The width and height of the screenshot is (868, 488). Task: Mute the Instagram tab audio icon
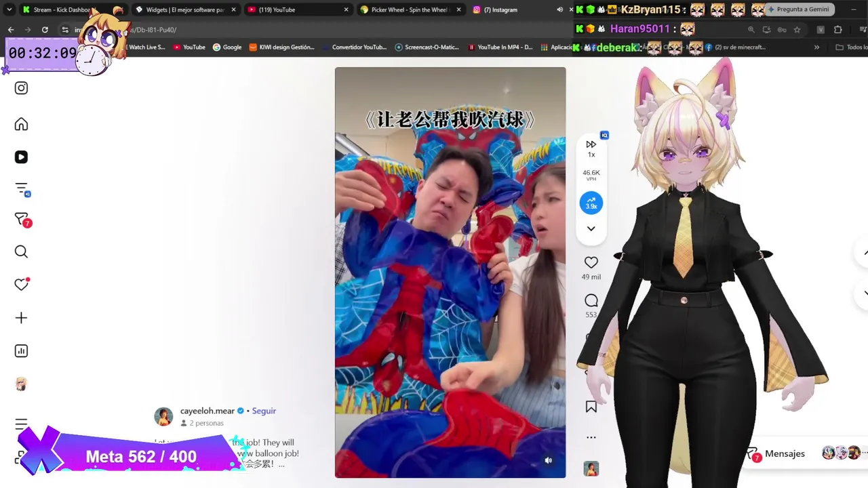click(559, 9)
